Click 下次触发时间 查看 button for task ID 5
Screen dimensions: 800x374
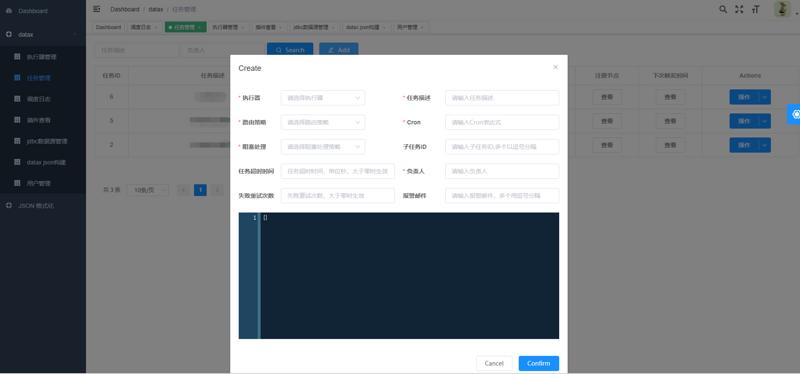click(670, 121)
